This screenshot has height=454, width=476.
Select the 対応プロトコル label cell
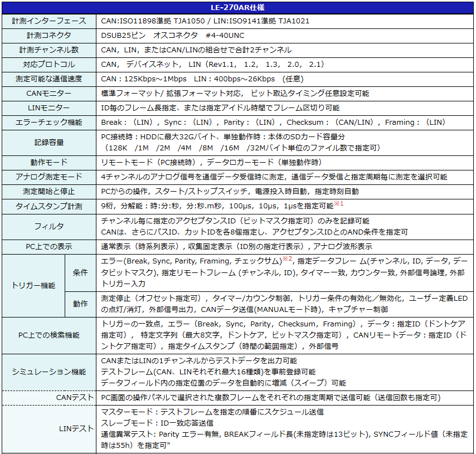(49, 64)
